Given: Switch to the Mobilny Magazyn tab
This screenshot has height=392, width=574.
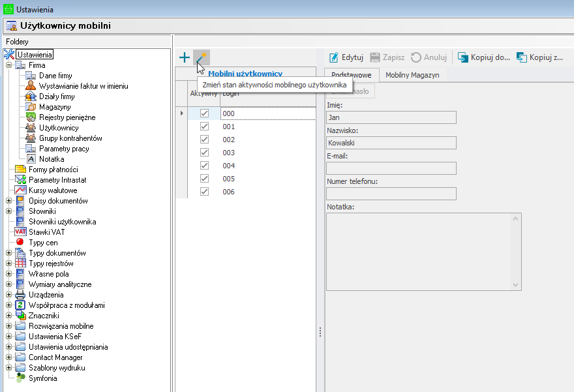Looking at the screenshot, I should [412, 75].
